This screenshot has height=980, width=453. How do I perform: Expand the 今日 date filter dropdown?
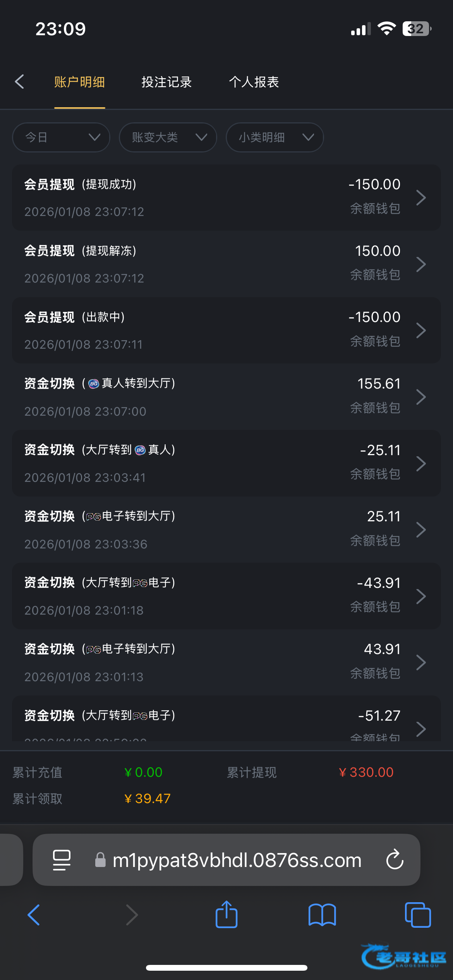pos(61,137)
